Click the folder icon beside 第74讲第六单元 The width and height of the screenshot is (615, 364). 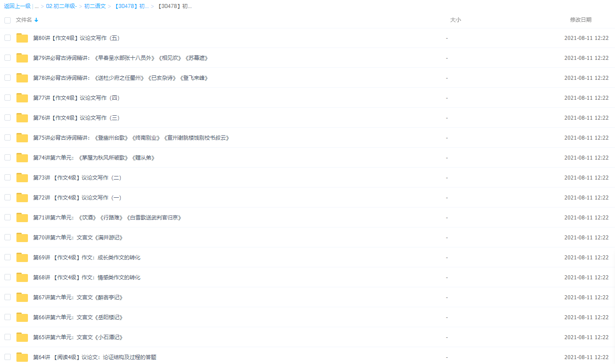tap(22, 157)
